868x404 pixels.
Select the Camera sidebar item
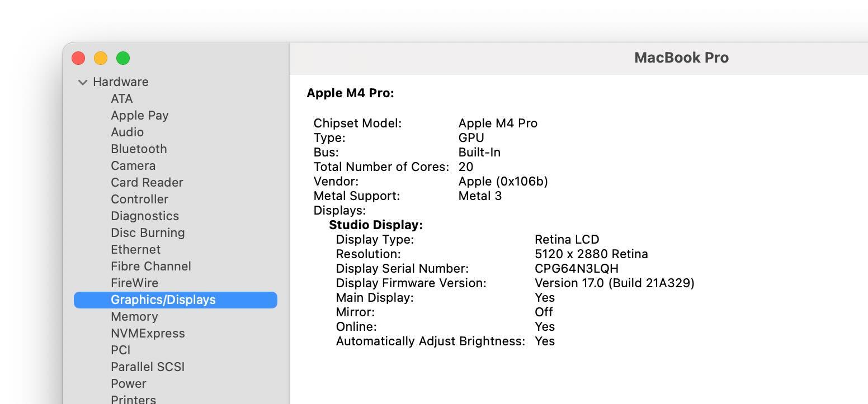(x=133, y=165)
